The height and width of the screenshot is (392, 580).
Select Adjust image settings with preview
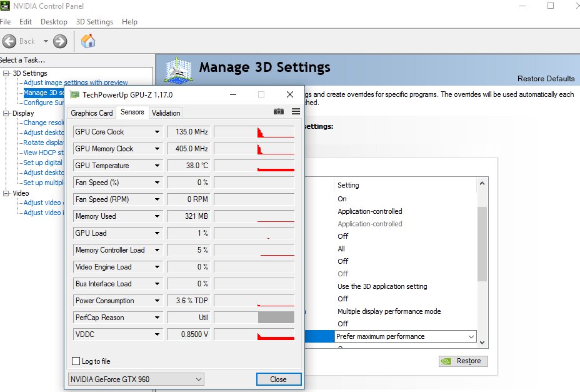[76, 83]
